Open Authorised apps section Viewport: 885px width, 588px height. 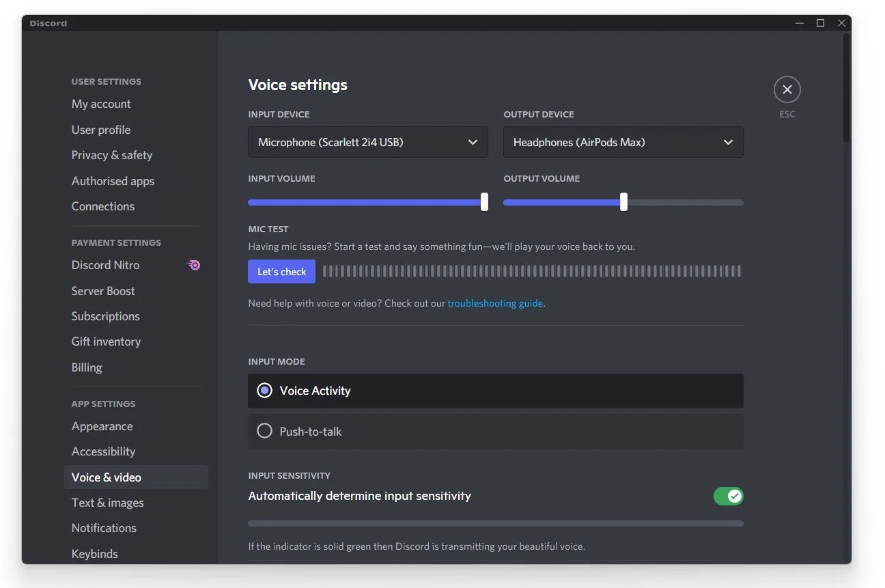click(113, 181)
